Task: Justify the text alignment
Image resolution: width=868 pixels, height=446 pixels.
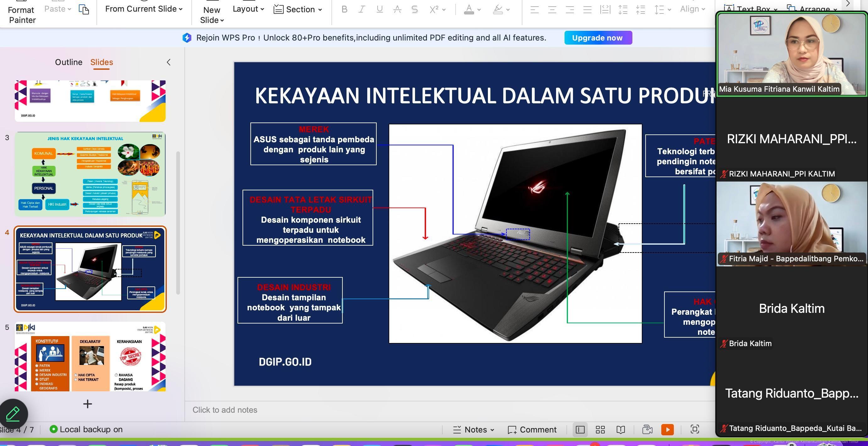Action: pos(587,10)
